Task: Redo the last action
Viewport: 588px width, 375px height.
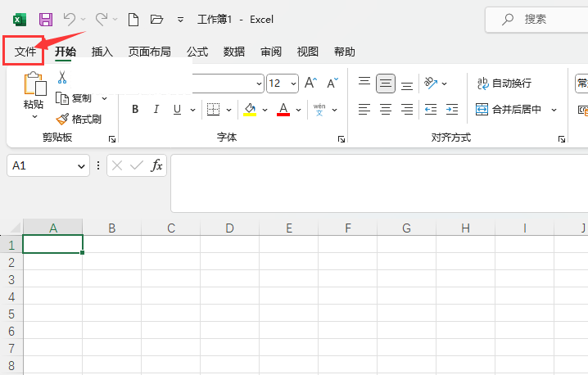Action: (102, 19)
